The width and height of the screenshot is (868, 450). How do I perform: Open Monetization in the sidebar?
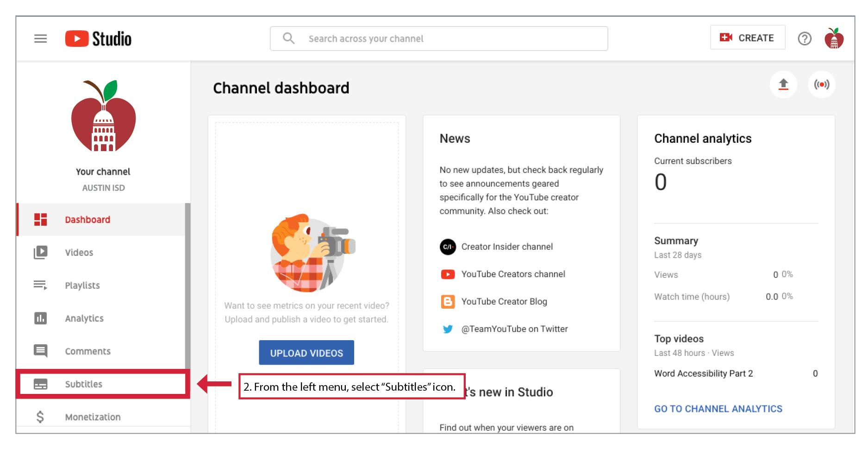coord(93,417)
